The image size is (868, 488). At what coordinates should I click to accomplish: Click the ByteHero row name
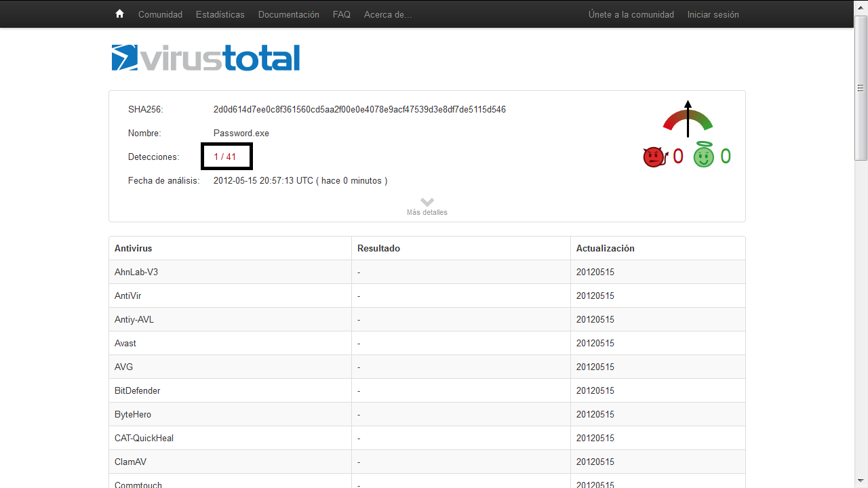pos(133,414)
